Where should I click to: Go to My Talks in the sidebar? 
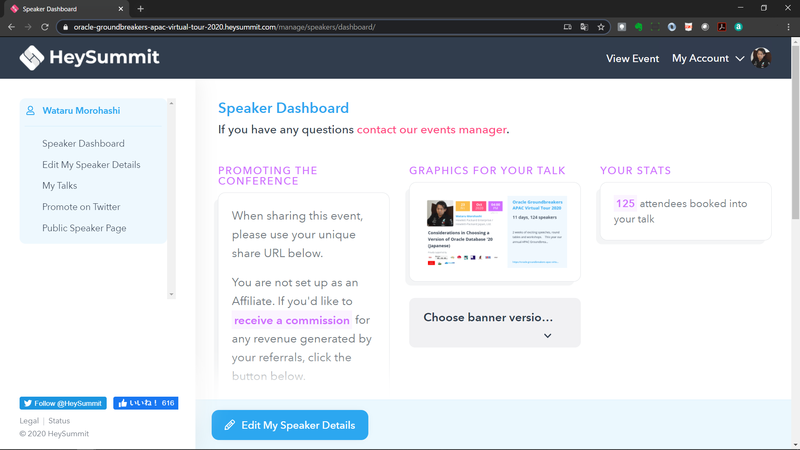59,186
